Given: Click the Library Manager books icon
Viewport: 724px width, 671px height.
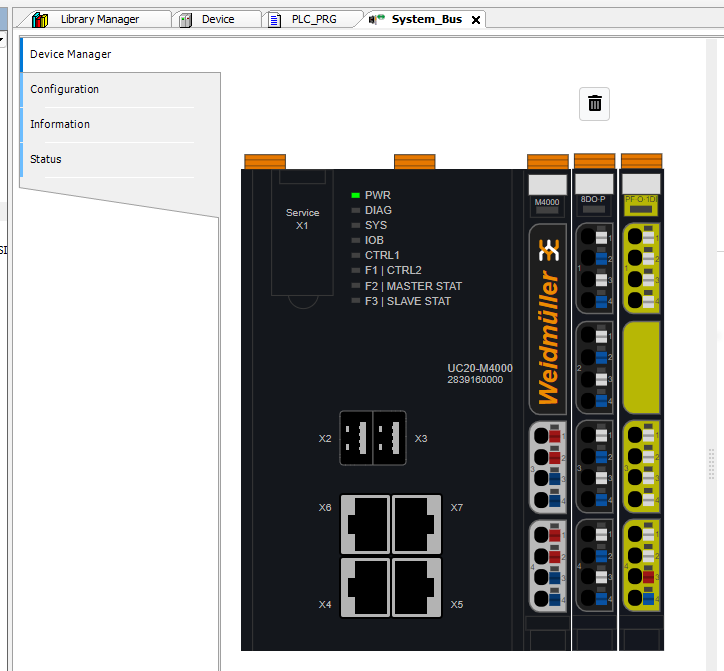Looking at the screenshot, I should (40, 20).
